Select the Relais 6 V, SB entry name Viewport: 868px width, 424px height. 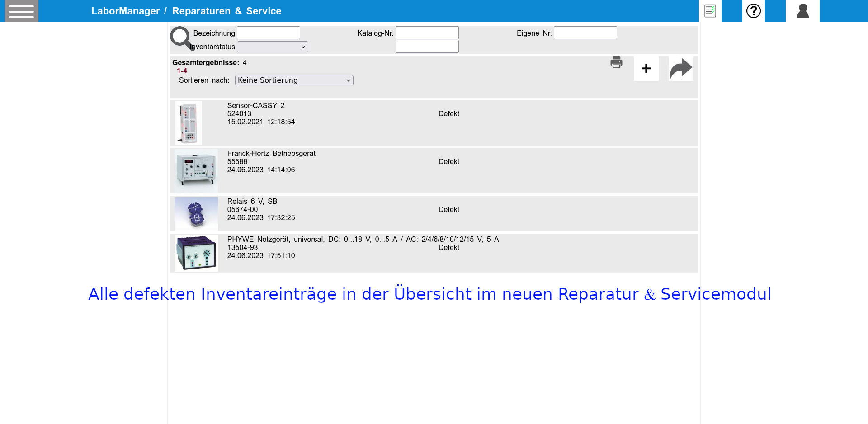(x=252, y=201)
